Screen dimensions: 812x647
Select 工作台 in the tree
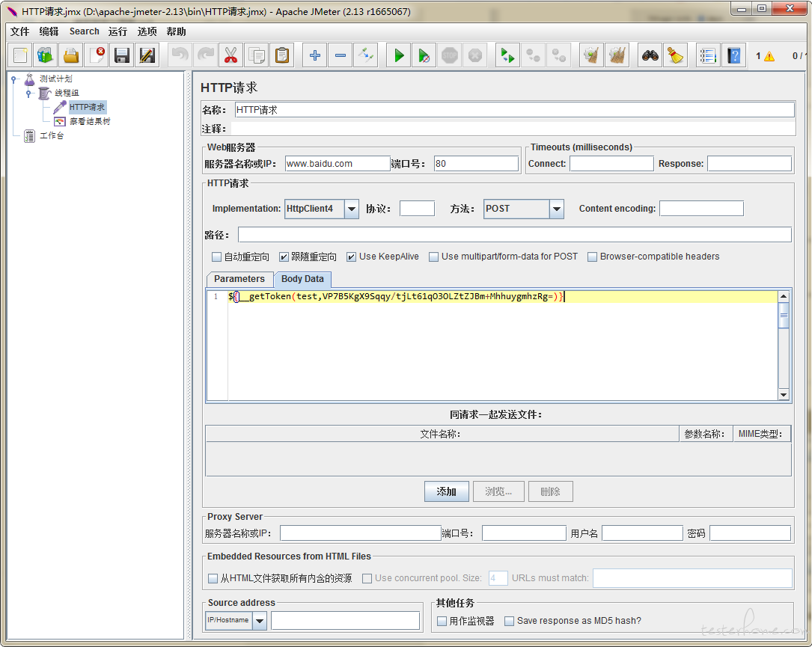click(x=52, y=135)
